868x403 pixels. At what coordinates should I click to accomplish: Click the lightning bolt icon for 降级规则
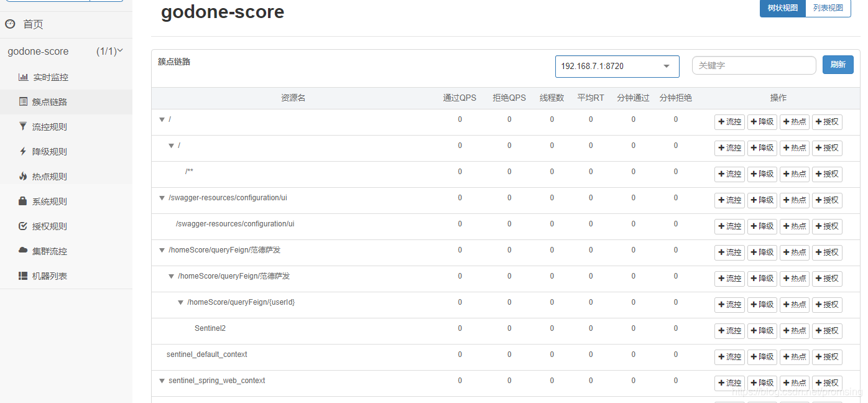coord(23,151)
